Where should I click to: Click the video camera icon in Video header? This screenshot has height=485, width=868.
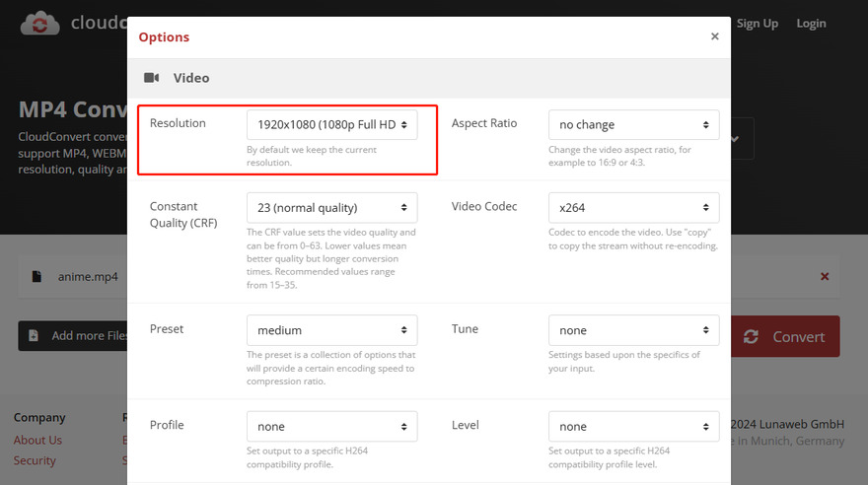click(x=152, y=77)
